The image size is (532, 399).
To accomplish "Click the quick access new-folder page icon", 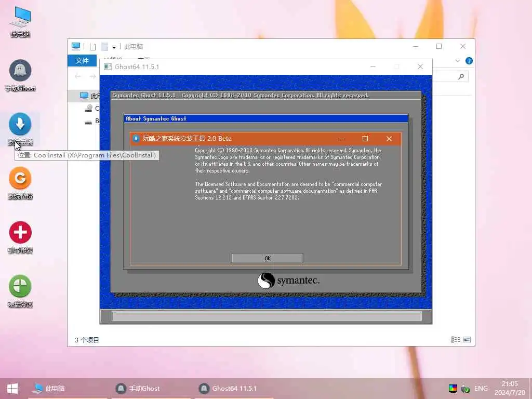I will click(92, 47).
